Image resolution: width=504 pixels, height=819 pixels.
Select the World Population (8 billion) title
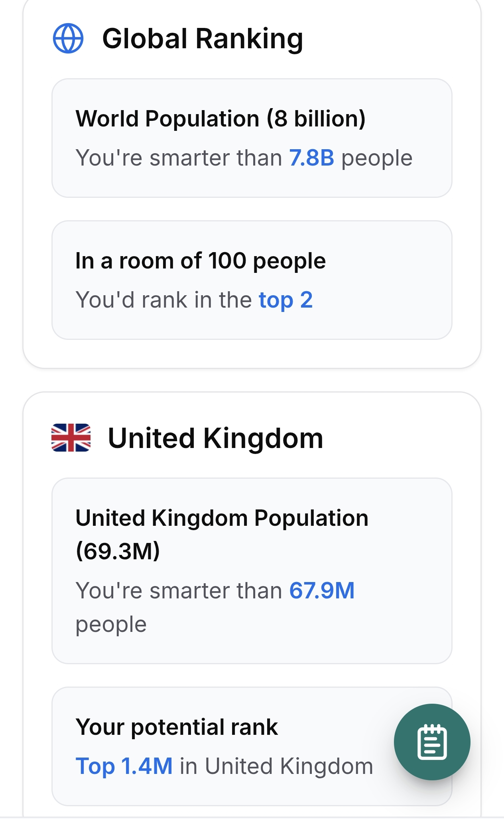(x=220, y=119)
